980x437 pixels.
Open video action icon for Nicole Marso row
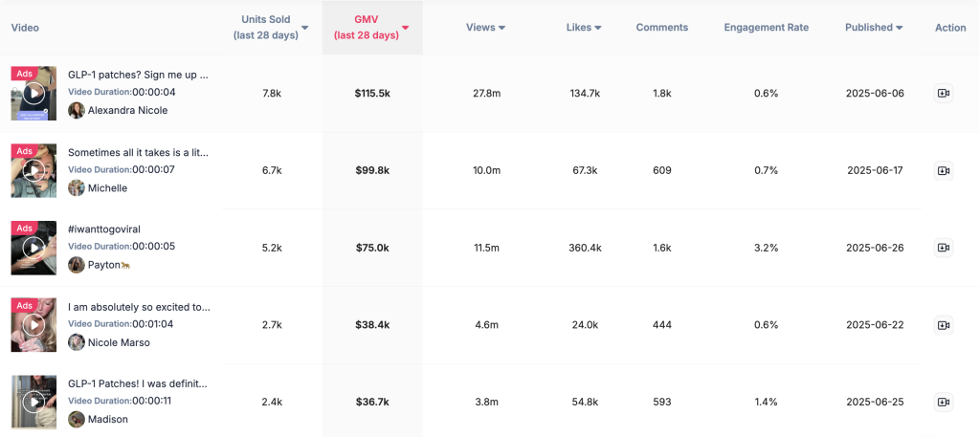point(943,325)
